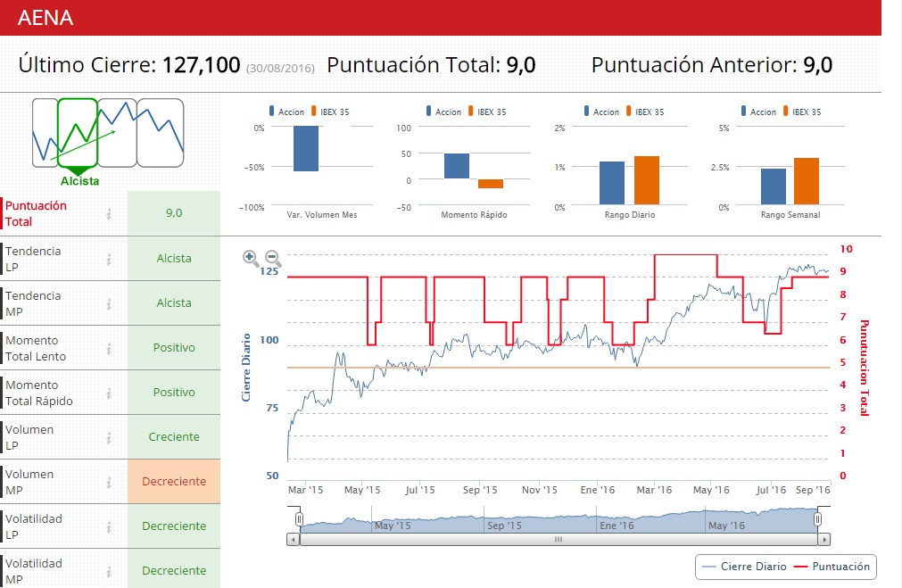
Task: Click the zoom in magnifier icon
Action: click(252, 258)
